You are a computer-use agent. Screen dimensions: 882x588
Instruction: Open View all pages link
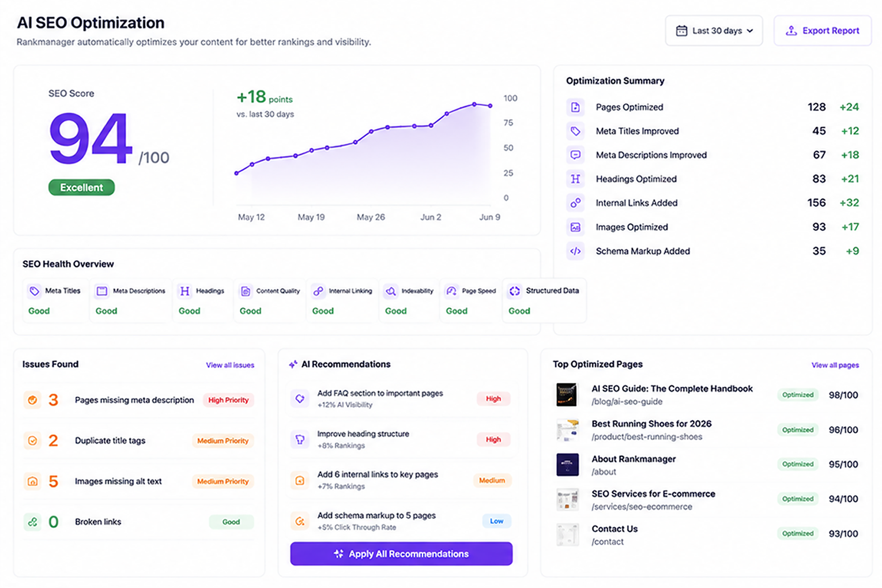pos(835,365)
